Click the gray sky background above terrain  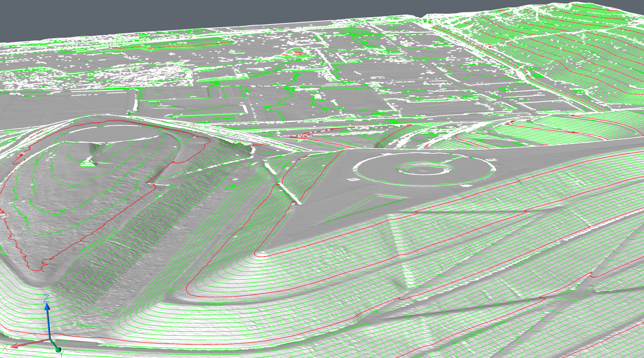(x=195, y=16)
